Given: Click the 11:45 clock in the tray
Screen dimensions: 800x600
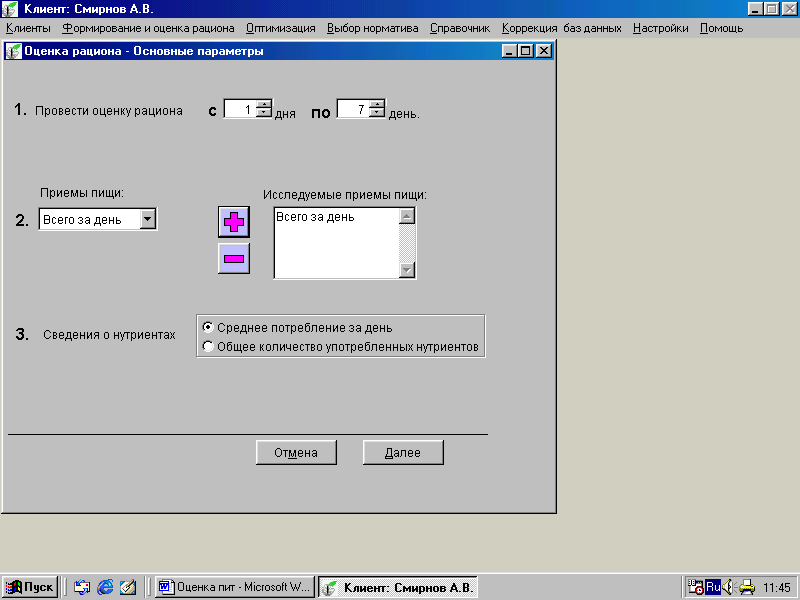Looking at the screenshot, I should pyautogui.click(x=777, y=588).
